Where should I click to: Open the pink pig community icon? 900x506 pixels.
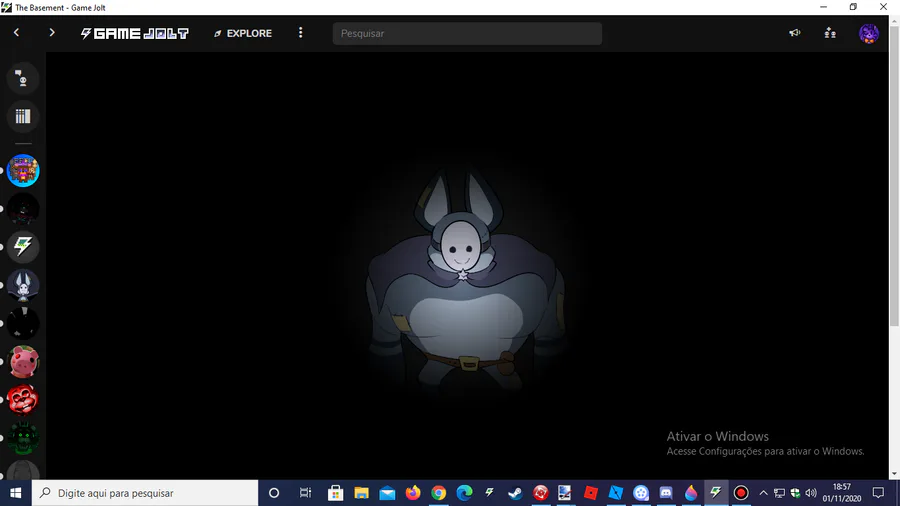tap(23, 361)
